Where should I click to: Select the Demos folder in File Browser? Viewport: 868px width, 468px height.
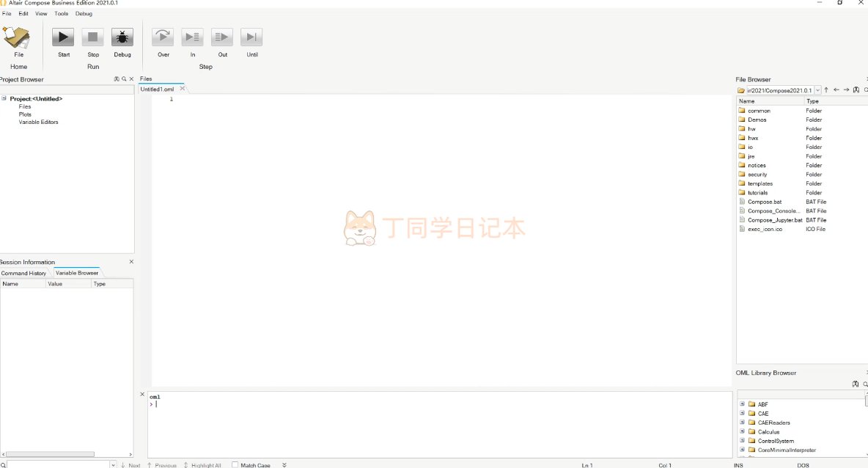click(x=757, y=120)
